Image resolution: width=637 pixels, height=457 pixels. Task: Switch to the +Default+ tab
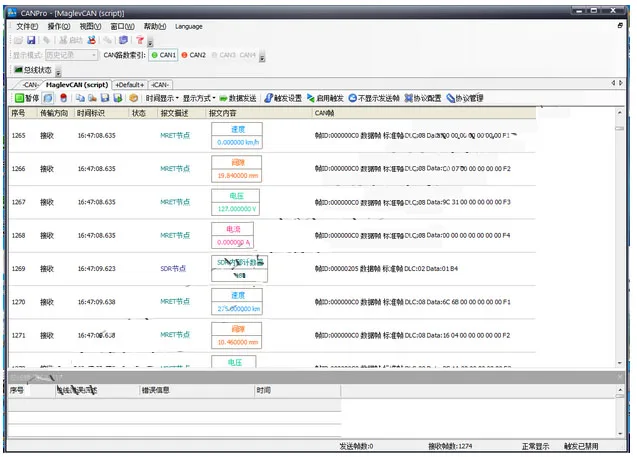130,85
